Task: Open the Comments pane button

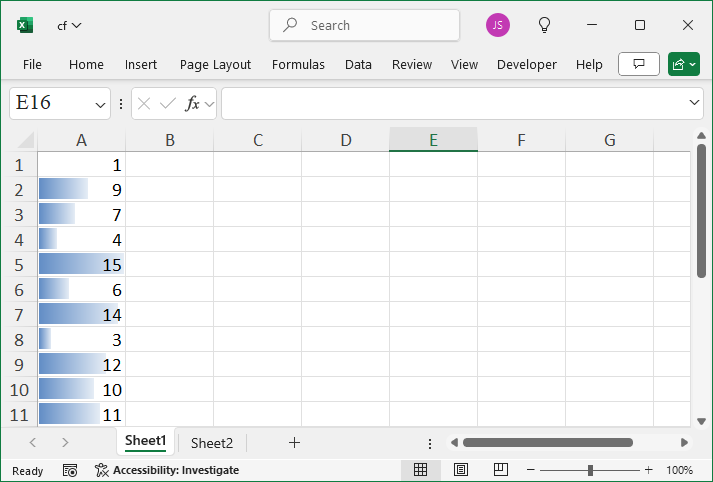Action: (638, 64)
